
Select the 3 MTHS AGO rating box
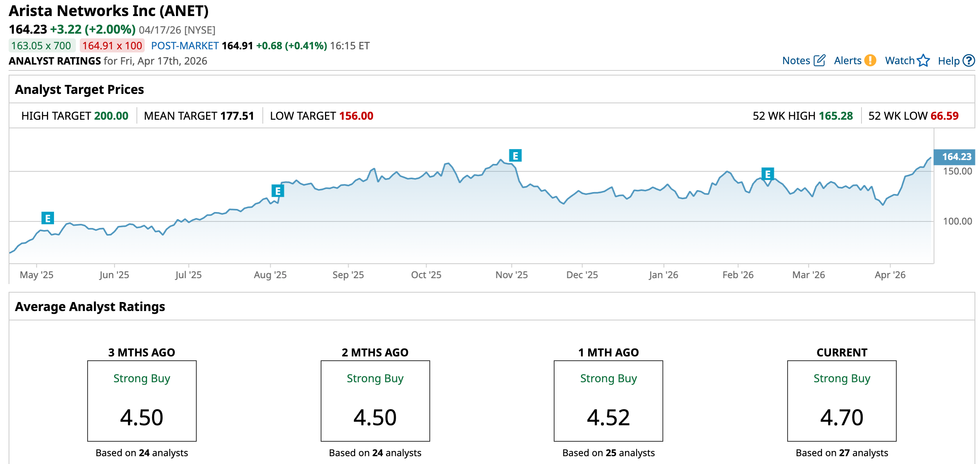click(142, 401)
